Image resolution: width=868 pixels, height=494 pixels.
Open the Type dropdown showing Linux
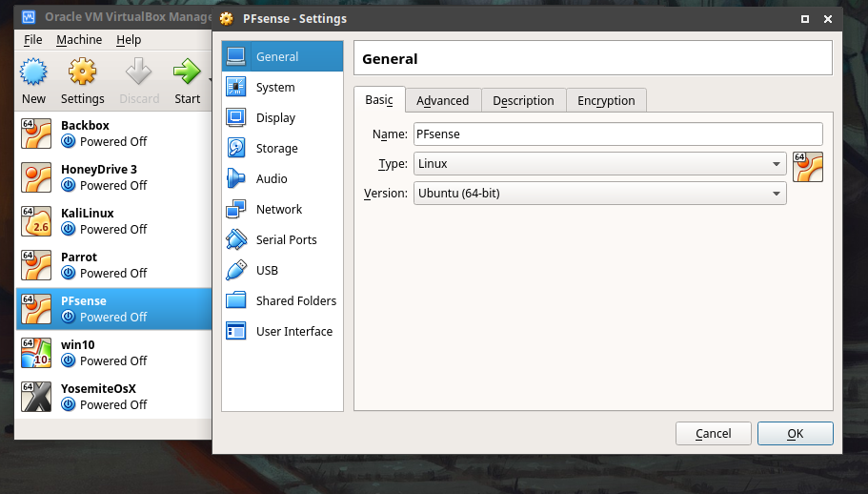point(599,163)
